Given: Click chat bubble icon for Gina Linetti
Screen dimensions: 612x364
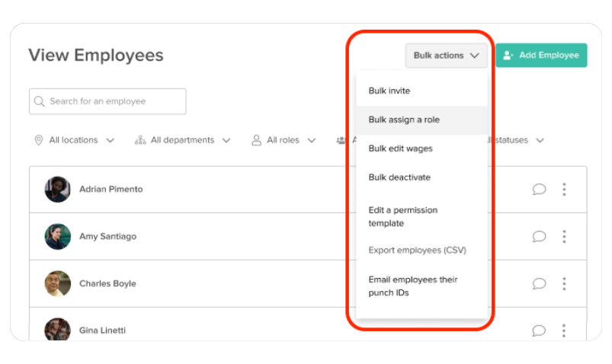Looking at the screenshot, I should (x=539, y=330).
